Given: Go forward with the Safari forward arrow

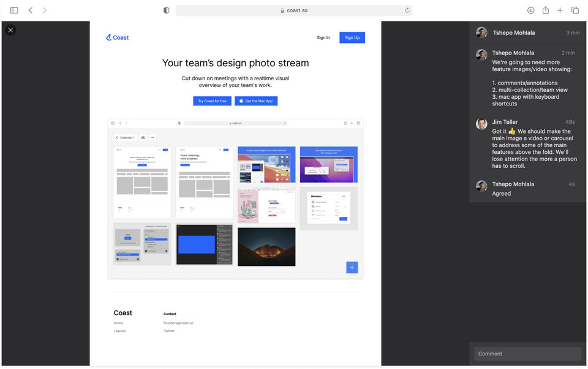Looking at the screenshot, I should (x=45, y=10).
